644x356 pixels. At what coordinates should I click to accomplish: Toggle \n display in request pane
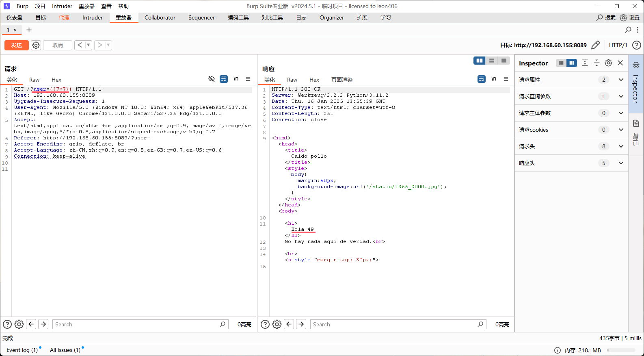tap(236, 79)
